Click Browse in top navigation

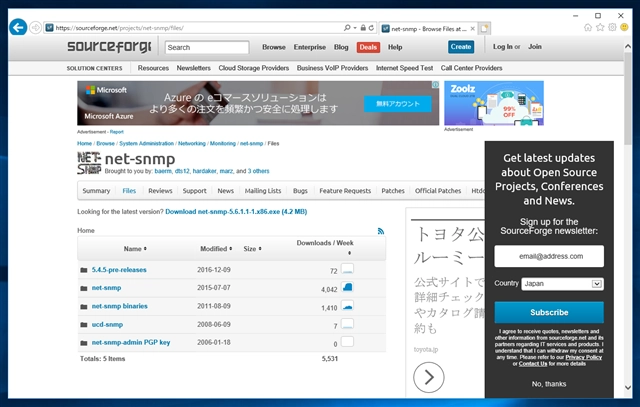tap(273, 47)
